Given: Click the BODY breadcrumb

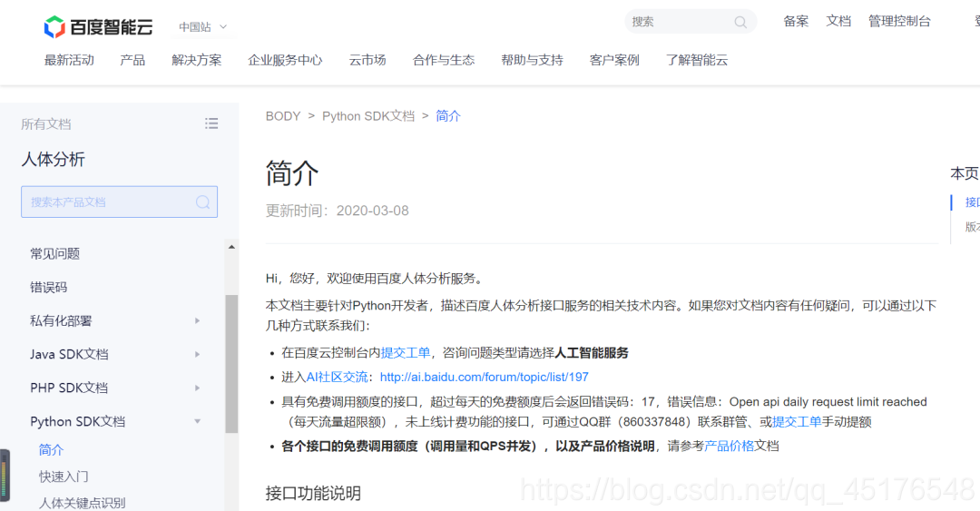Looking at the screenshot, I should click(x=283, y=116).
